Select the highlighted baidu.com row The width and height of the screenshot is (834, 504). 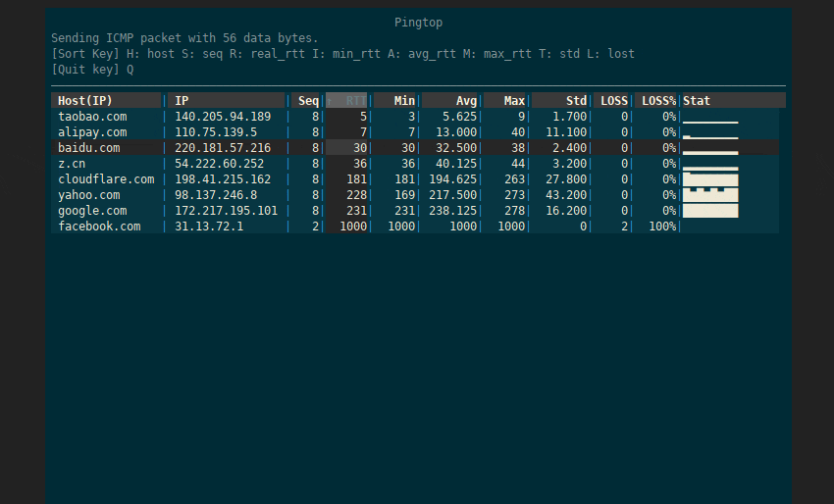[88, 148]
